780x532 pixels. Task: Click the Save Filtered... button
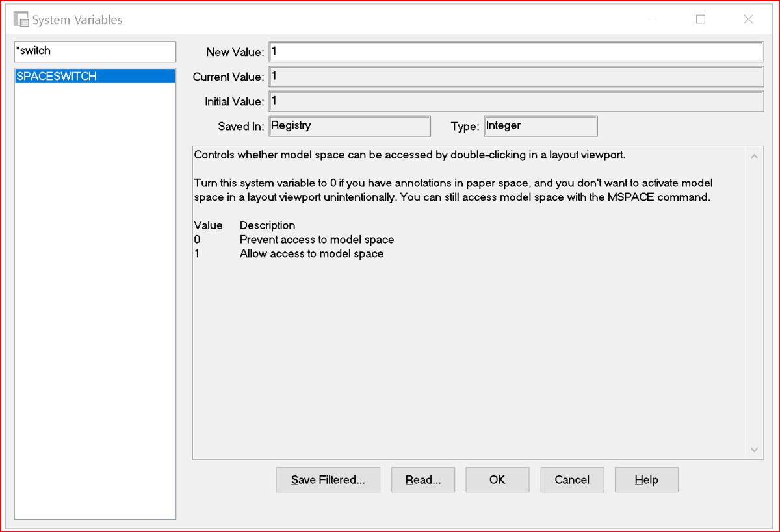tap(328, 480)
